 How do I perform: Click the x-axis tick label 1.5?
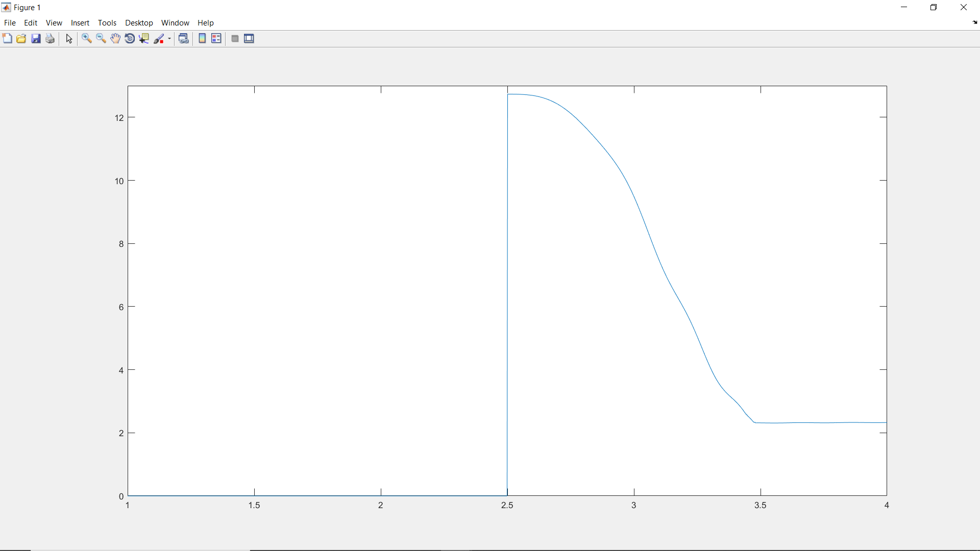tap(254, 505)
